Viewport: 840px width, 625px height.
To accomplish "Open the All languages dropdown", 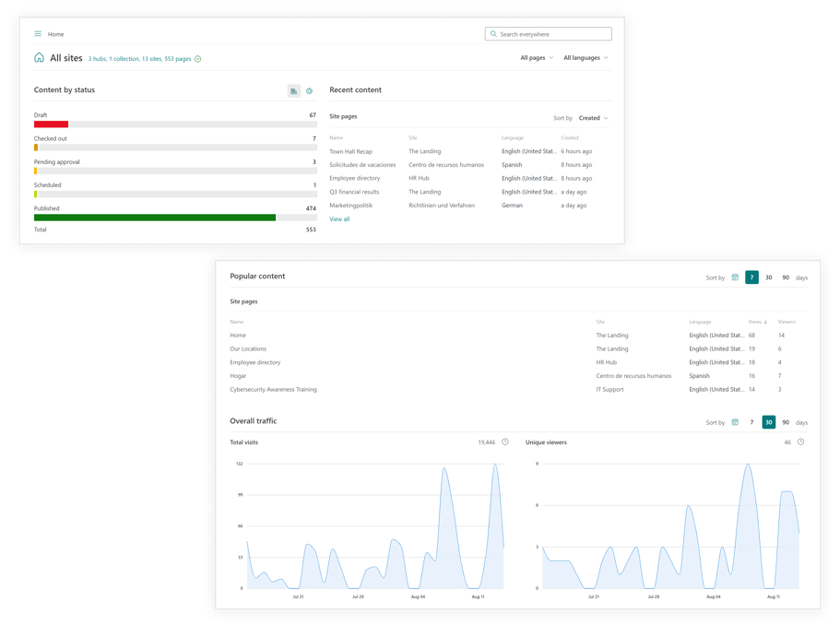I will coord(585,57).
